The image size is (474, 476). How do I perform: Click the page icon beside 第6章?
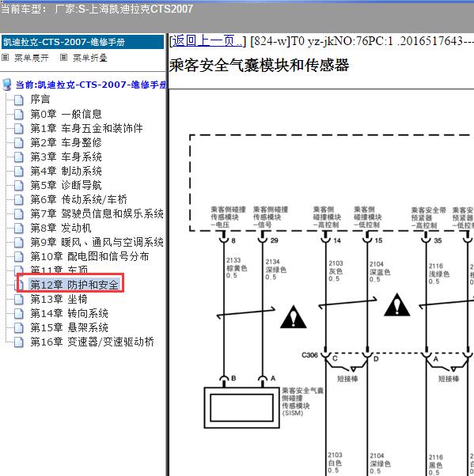tap(18, 200)
